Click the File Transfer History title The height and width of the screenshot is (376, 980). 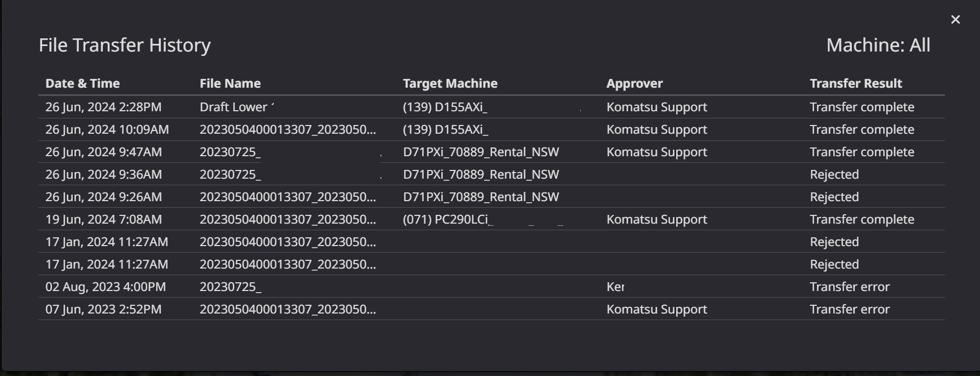tap(125, 45)
